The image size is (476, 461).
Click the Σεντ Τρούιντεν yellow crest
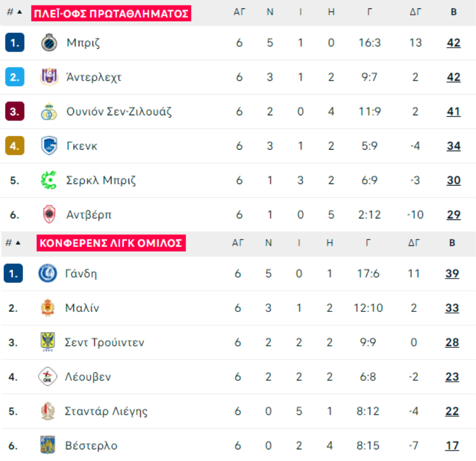[x=48, y=342]
